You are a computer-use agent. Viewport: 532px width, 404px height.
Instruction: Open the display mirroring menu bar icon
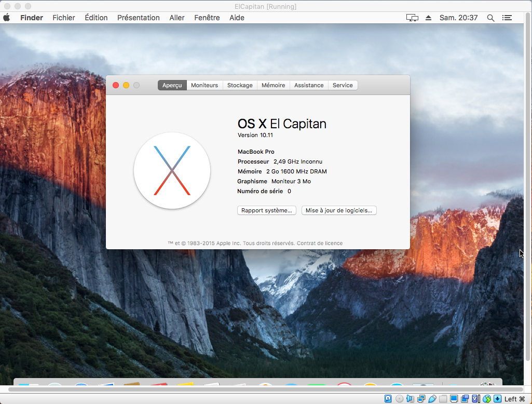click(x=412, y=18)
